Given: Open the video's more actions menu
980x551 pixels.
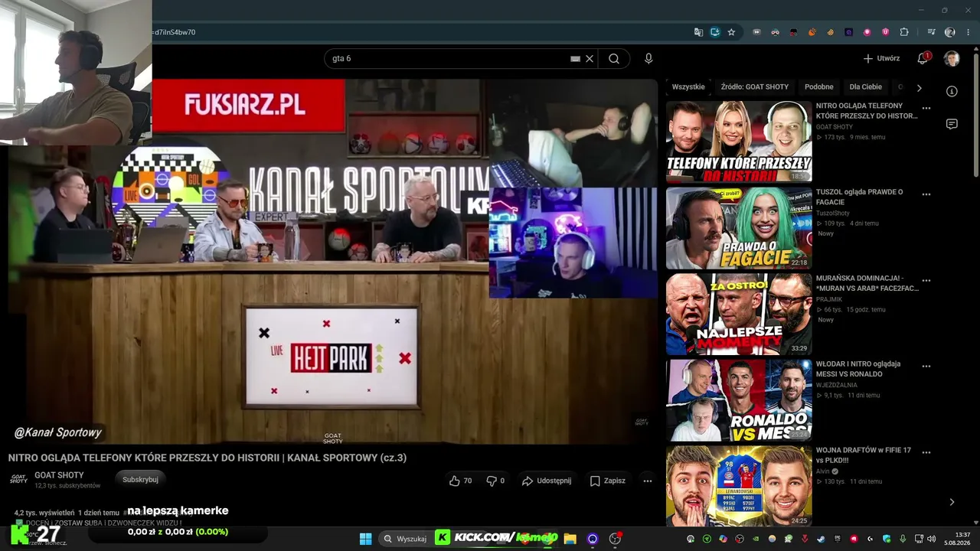Looking at the screenshot, I should click(x=648, y=481).
